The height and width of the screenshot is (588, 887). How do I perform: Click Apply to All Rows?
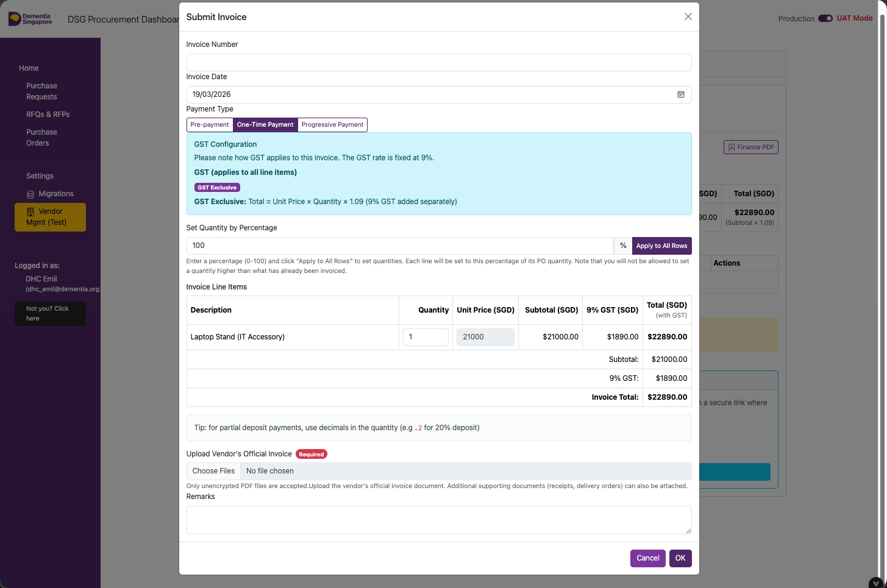coord(661,246)
